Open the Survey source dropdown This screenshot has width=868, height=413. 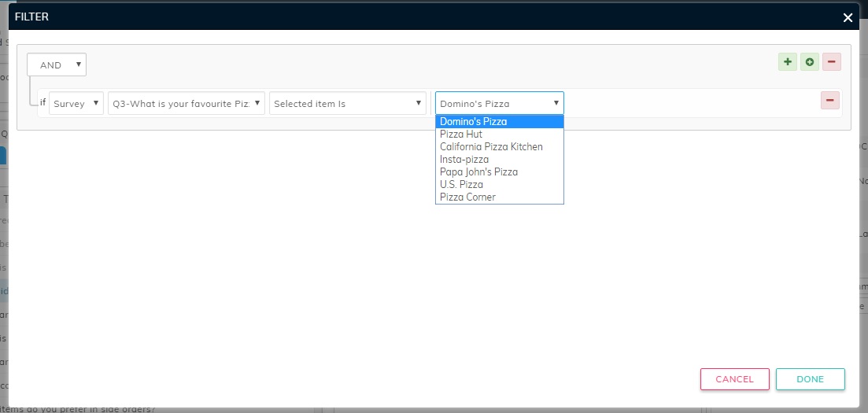(x=76, y=103)
